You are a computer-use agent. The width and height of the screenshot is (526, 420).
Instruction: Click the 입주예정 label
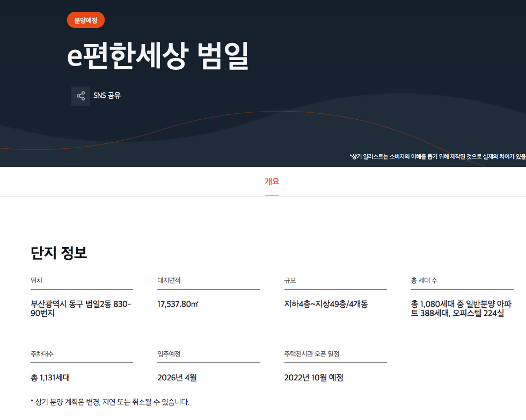169,354
